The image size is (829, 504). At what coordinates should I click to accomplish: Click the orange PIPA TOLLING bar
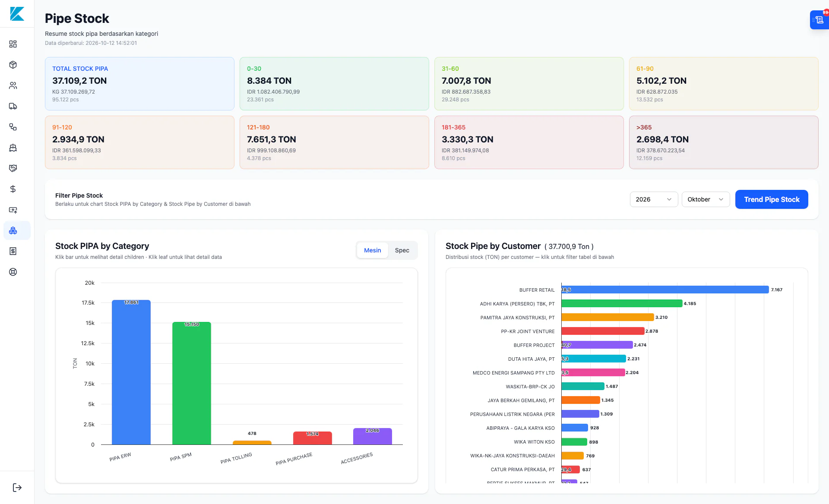point(252,442)
